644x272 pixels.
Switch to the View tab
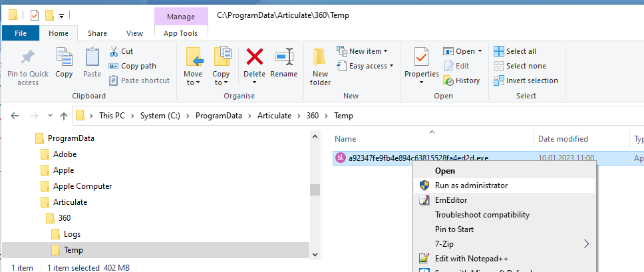click(x=134, y=33)
